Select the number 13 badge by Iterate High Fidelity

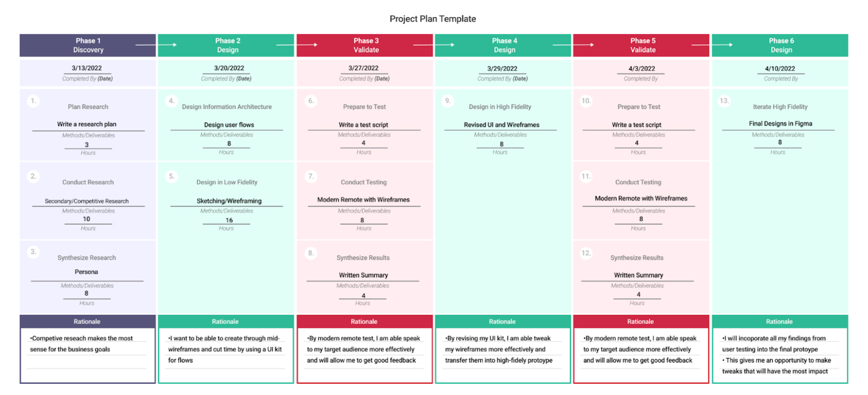(725, 101)
